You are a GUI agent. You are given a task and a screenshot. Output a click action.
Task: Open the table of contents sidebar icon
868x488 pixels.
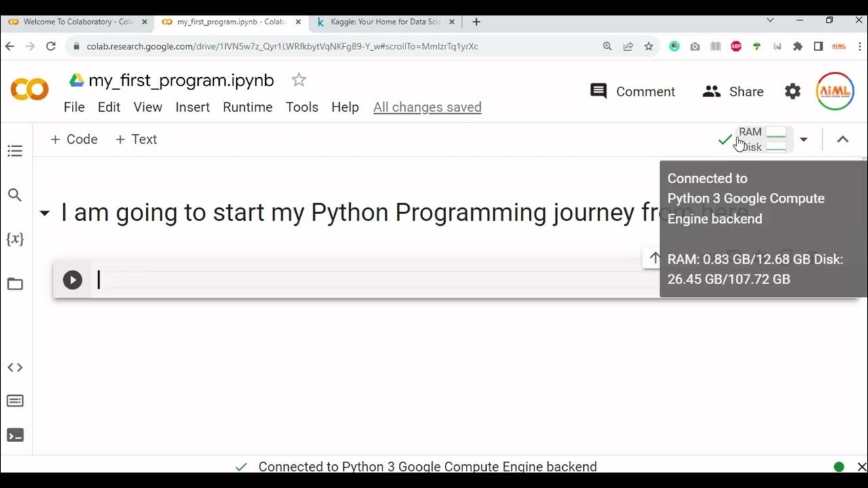[15, 150]
